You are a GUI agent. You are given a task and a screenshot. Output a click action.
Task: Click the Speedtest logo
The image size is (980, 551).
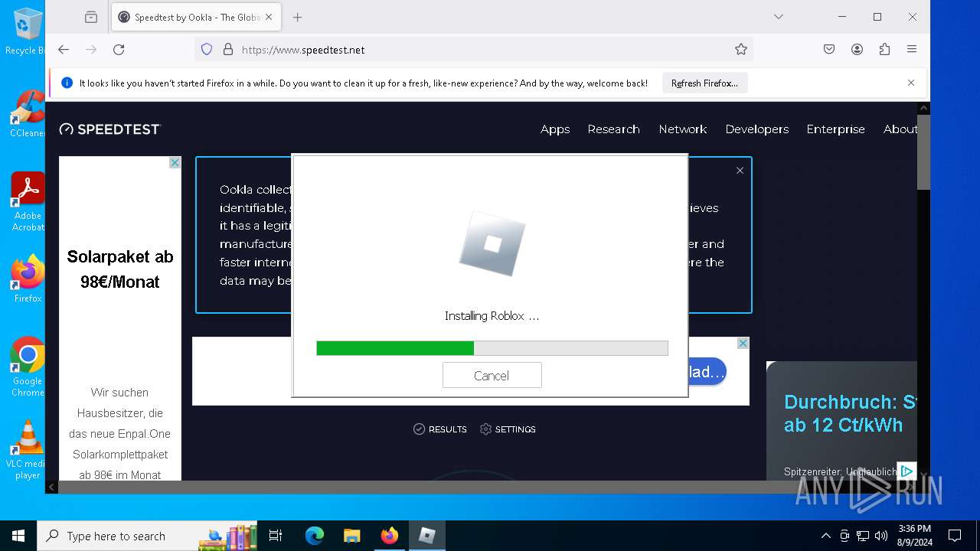(x=110, y=129)
